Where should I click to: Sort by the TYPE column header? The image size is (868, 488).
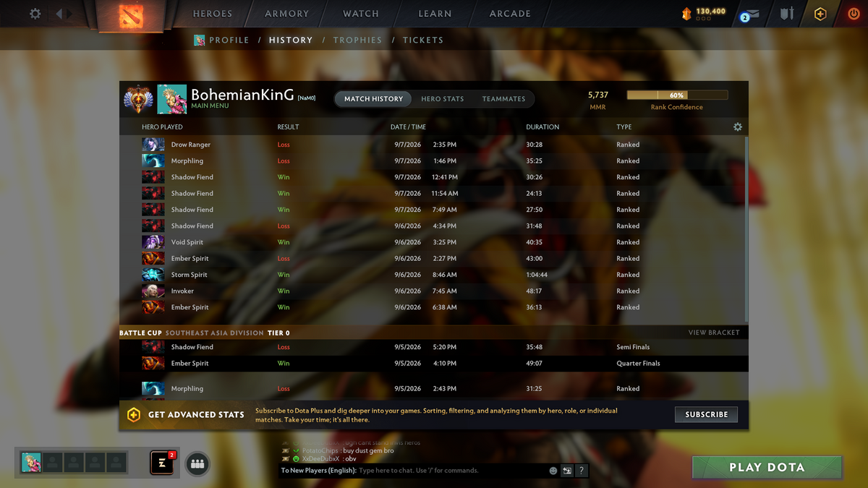tap(624, 127)
